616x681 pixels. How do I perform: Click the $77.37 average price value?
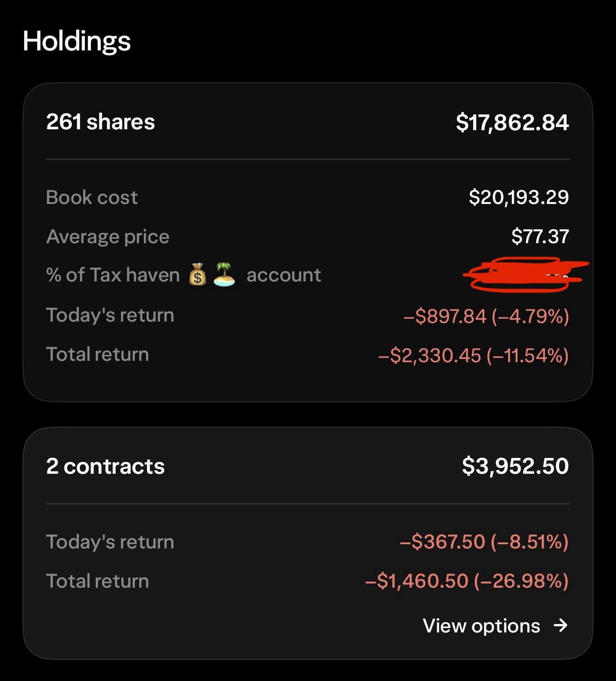540,237
